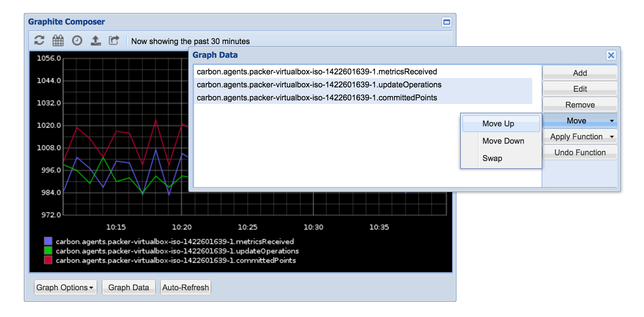This screenshot has width=644, height=317.
Task: Open the Move dropdown button
Action: coord(580,121)
